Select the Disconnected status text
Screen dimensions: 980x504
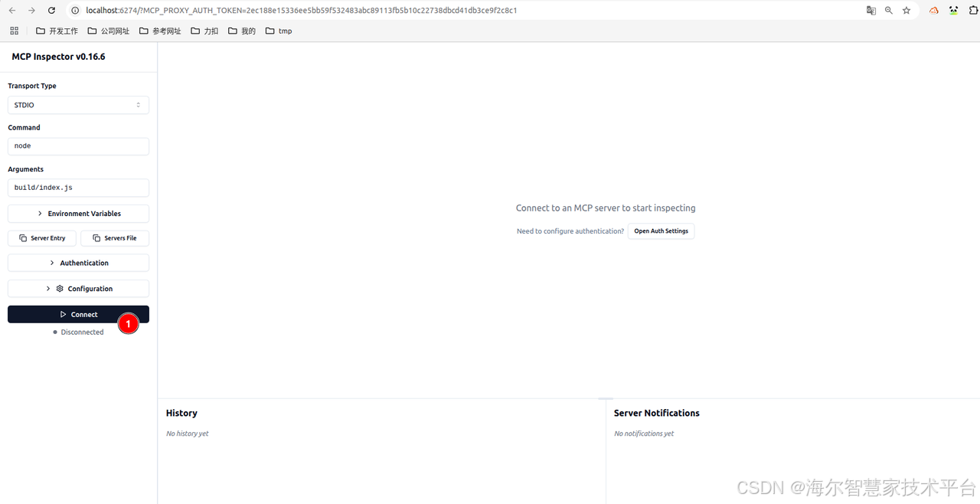point(82,332)
